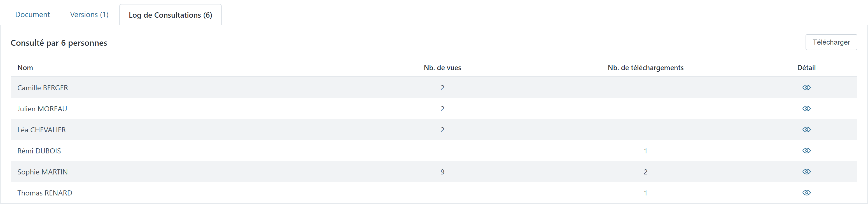
Task: Click eye icon in Léa CHEVALIER row
Action: pos(806,130)
